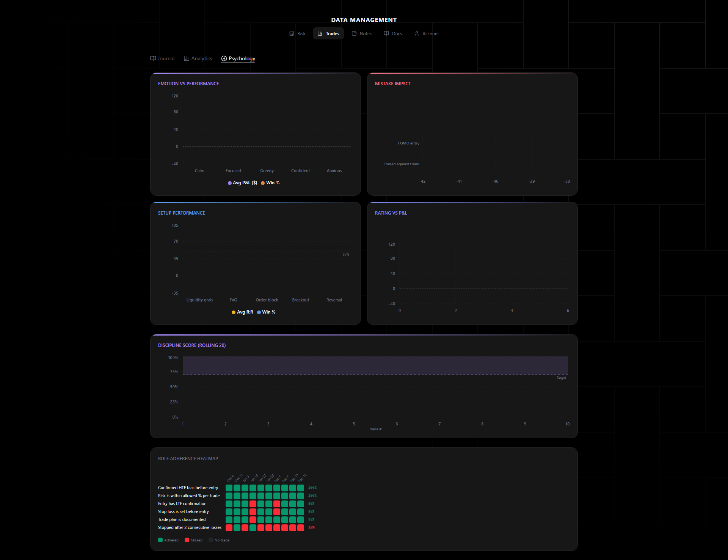Open the Account navigation link

430,34
